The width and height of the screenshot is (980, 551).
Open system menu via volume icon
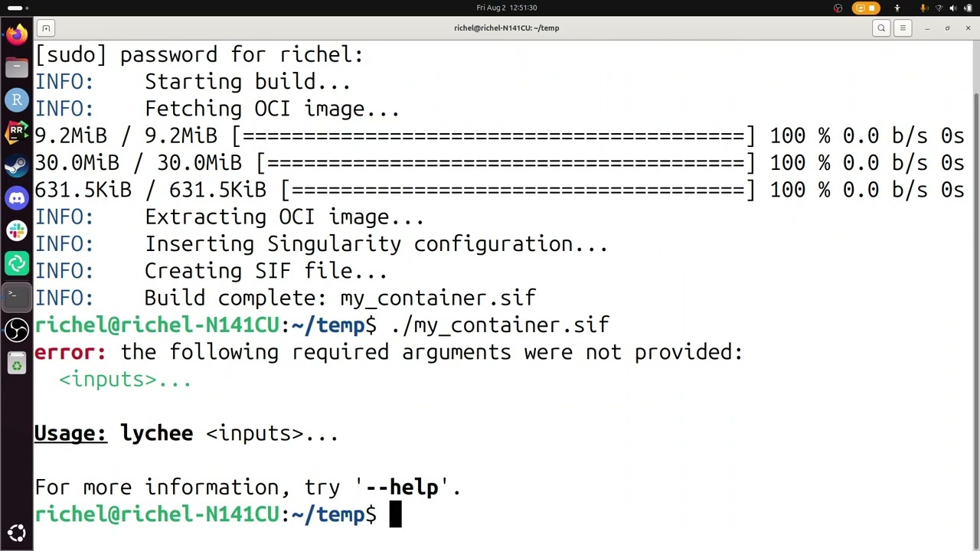click(953, 8)
